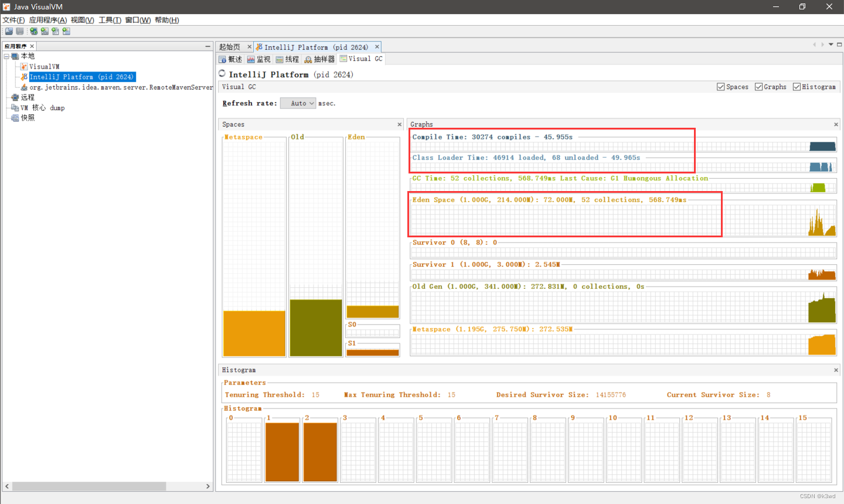
Task: Toggle the Graphs checkbox
Action: (758, 87)
